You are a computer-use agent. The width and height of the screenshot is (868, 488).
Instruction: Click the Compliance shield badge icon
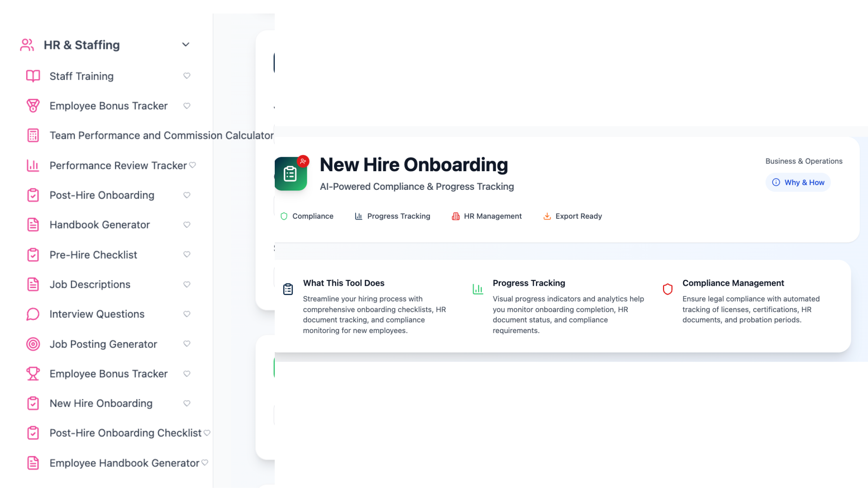point(284,216)
